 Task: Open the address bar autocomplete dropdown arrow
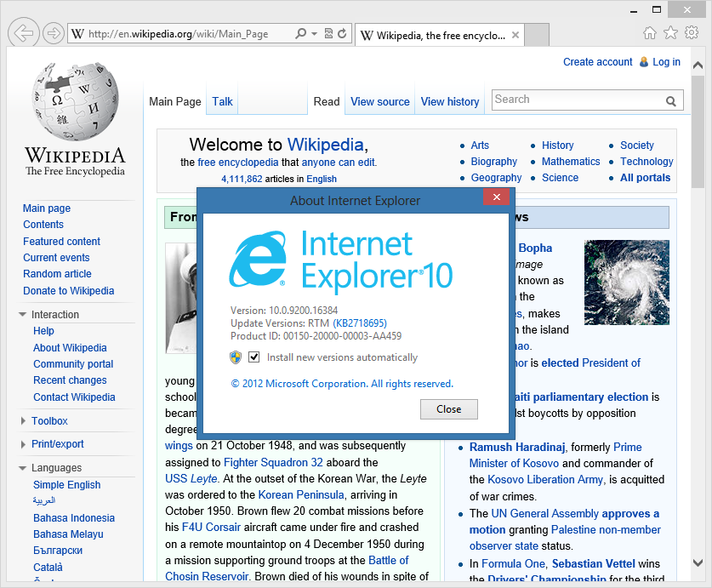[314, 34]
